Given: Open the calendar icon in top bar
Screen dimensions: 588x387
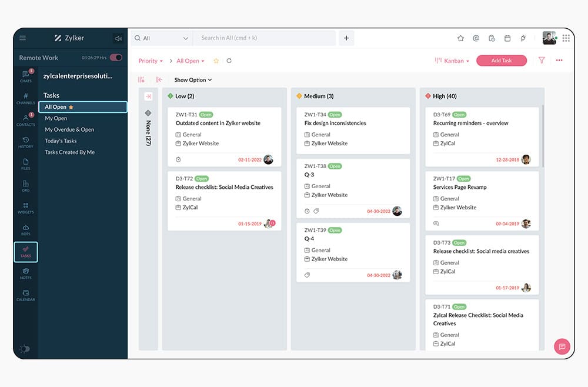Looking at the screenshot, I should pos(507,38).
